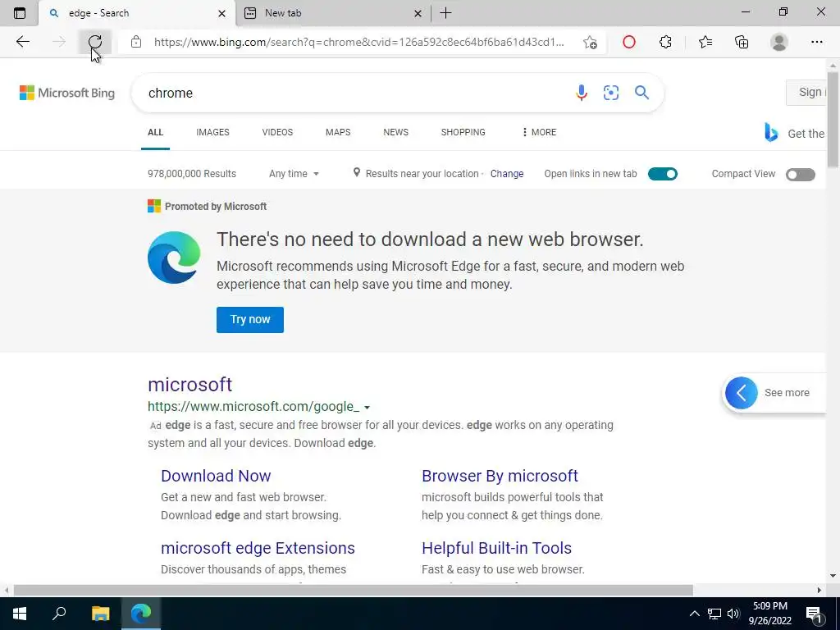840x630 pixels.
Task: Click the vertical scrollbar thumb
Action: tap(833, 119)
